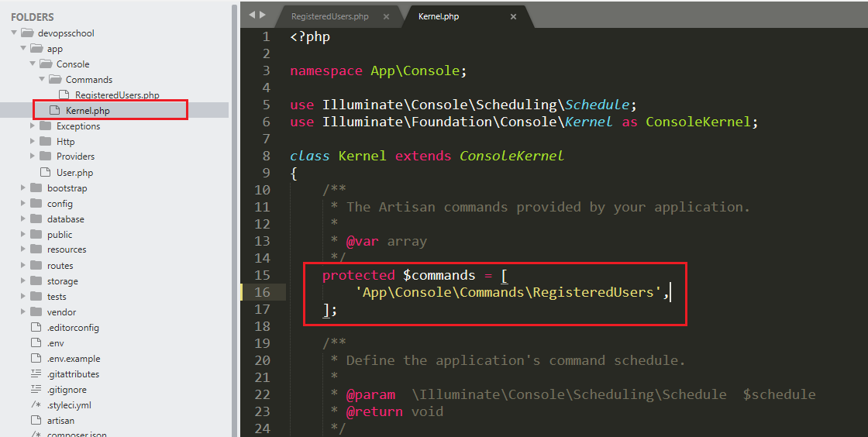Select the Kernel.php tab
This screenshot has width=868, height=437.
pyautogui.click(x=439, y=16)
